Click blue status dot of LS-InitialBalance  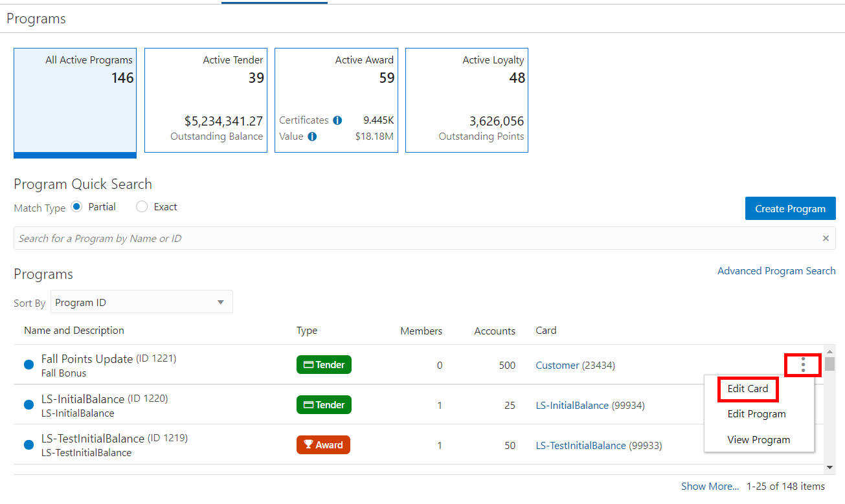28,405
